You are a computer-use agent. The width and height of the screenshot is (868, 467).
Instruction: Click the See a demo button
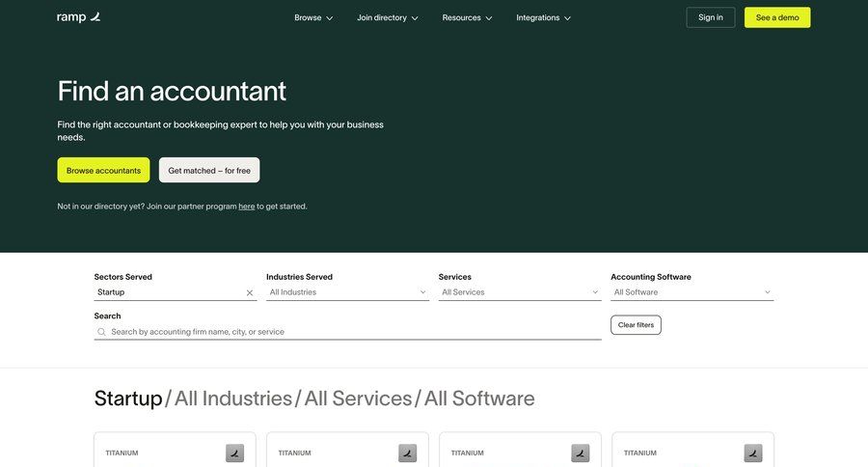pos(776,17)
